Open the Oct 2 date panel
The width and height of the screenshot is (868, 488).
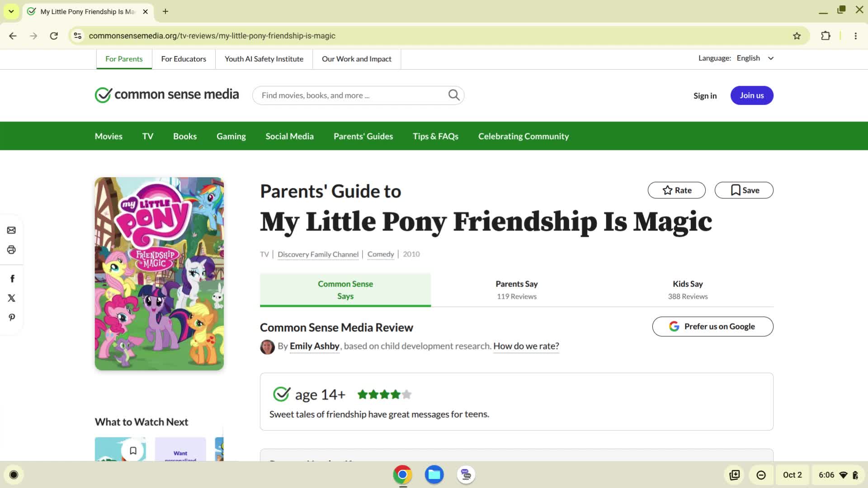792,474
